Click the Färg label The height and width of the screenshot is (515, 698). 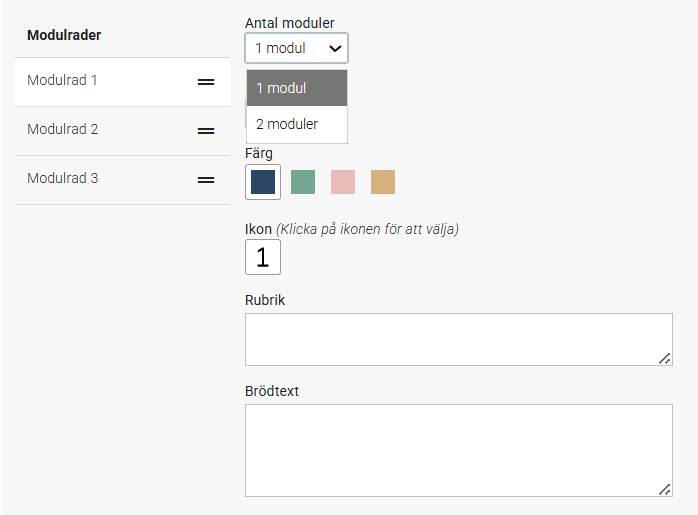pos(259,154)
